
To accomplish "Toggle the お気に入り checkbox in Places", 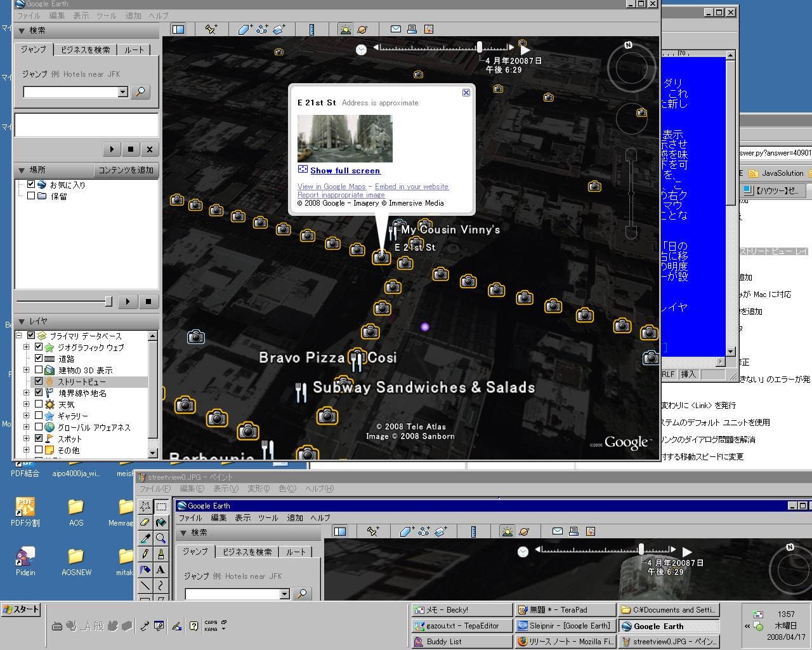I will point(30,185).
